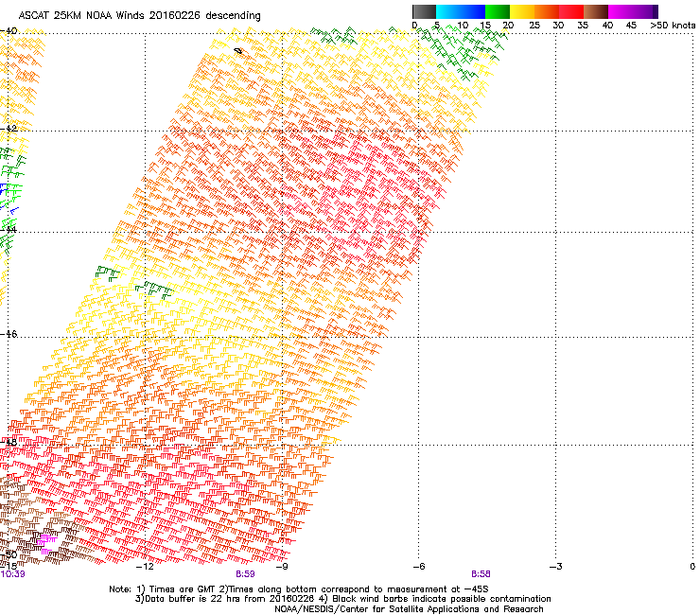
Task: Click the '-9' longitude axis label
Action: click(282, 567)
